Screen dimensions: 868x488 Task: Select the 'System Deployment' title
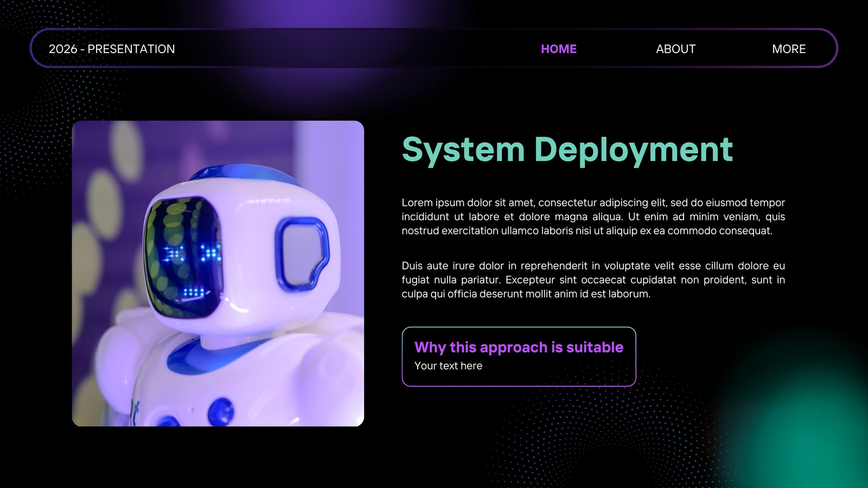click(567, 150)
